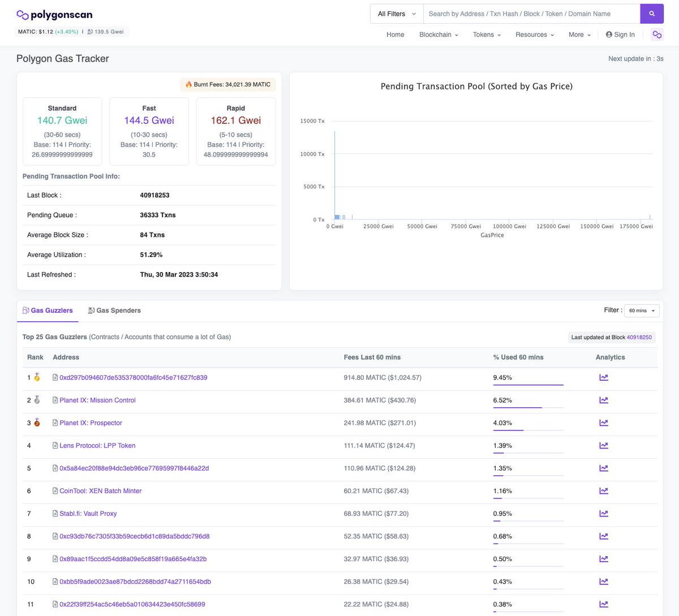Open CoinTool: XEN Batch Minter link

(101, 490)
